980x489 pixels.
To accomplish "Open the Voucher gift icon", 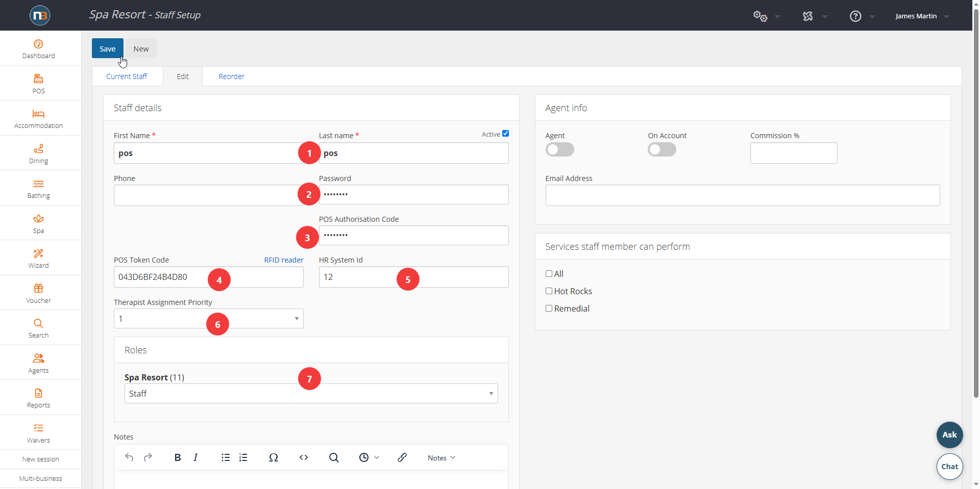I will pyautogui.click(x=38, y=288).
